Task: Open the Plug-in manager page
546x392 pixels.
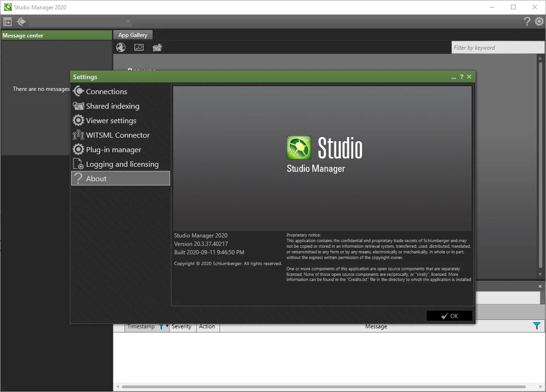Action: tap(120, 150)
